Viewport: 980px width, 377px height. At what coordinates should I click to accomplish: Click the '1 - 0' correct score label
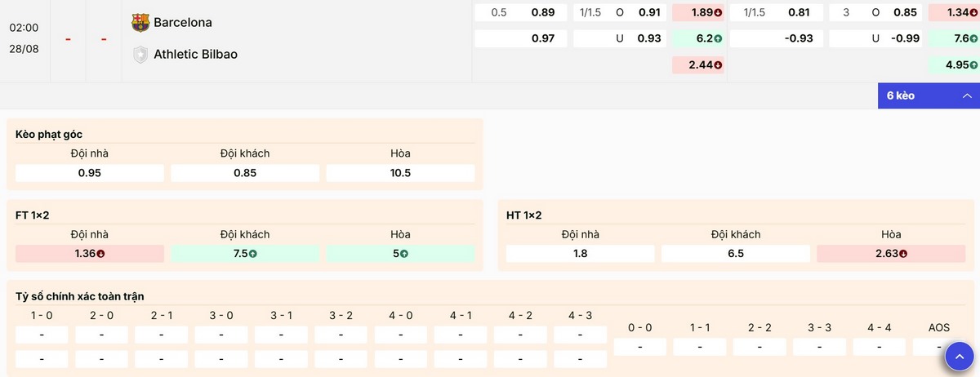tap(42, 315)
